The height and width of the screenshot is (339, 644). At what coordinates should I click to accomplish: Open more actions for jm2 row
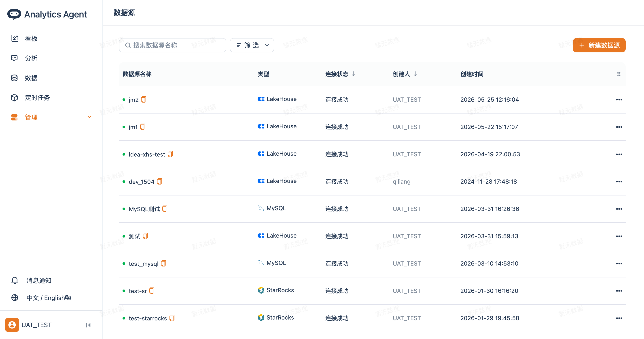click(x=619, y=100)
